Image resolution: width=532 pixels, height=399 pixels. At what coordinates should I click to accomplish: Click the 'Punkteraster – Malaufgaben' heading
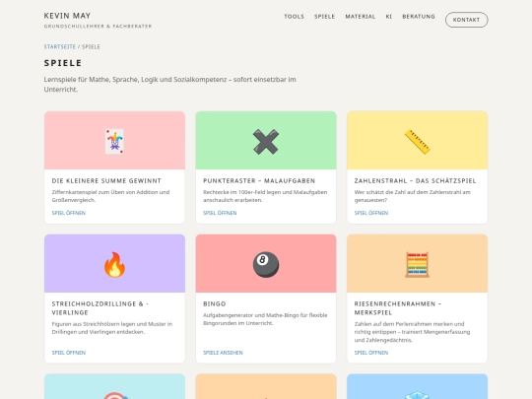pyautogui.click(x=259, y=181)
